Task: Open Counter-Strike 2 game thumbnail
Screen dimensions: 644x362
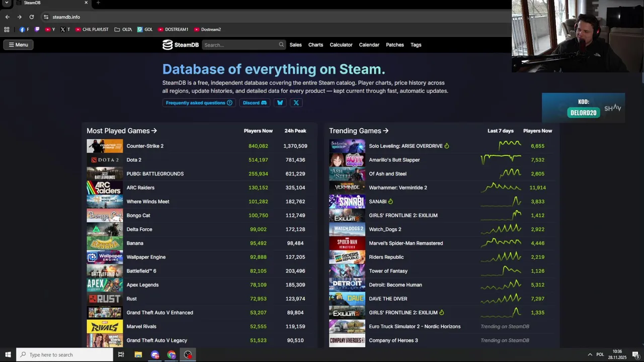Action: point(105,146)
